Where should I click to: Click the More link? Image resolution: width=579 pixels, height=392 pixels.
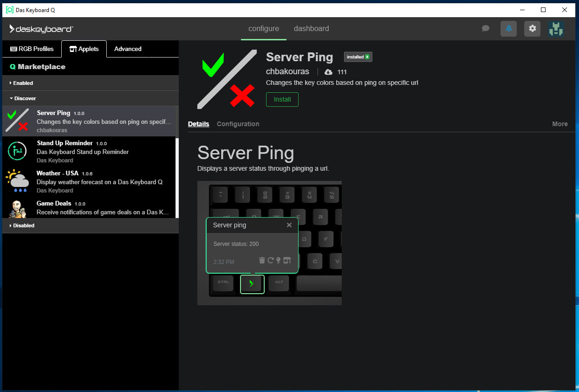click(560, 124)
